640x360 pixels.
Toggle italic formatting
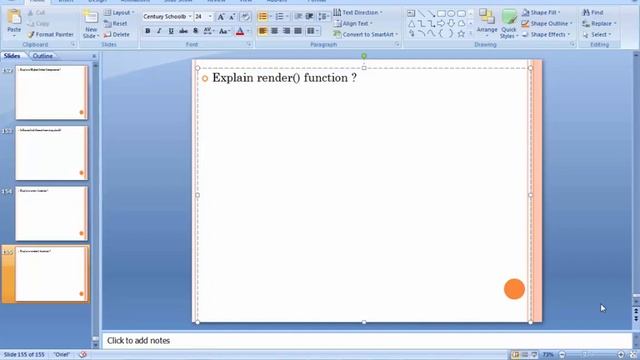click(159, 31)
